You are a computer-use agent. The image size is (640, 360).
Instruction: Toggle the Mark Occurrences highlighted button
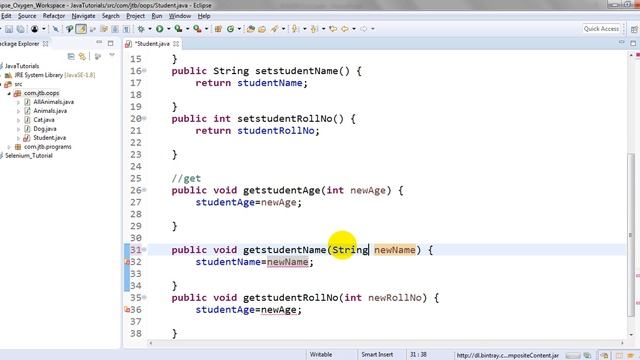pos(81,29)
